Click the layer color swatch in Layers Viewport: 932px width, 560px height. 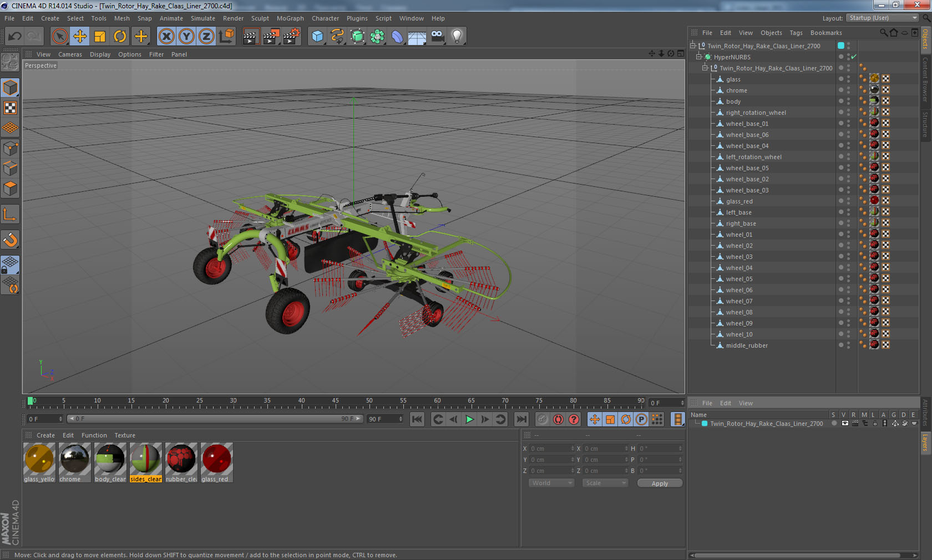[x=705, y=423]
